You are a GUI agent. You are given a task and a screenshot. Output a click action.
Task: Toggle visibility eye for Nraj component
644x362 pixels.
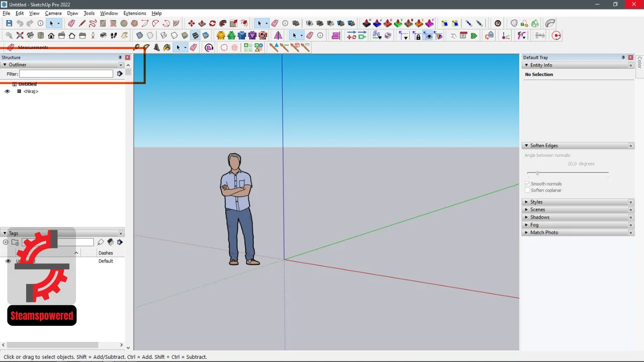(x=7, y=92)
